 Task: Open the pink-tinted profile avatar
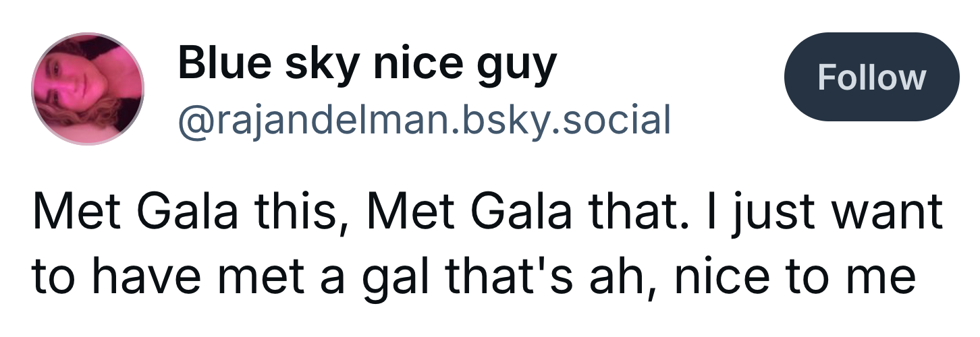[88, 89]
